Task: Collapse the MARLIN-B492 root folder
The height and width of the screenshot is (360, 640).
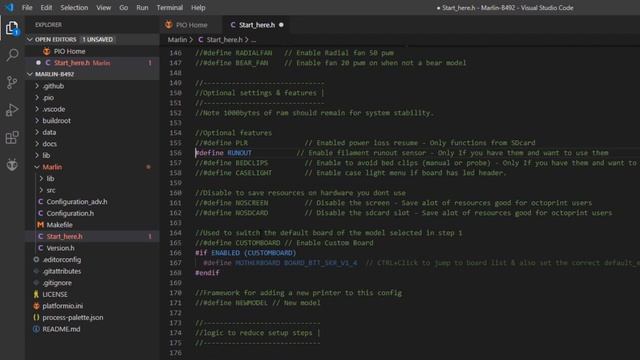Action: click(x=30, y=74)
